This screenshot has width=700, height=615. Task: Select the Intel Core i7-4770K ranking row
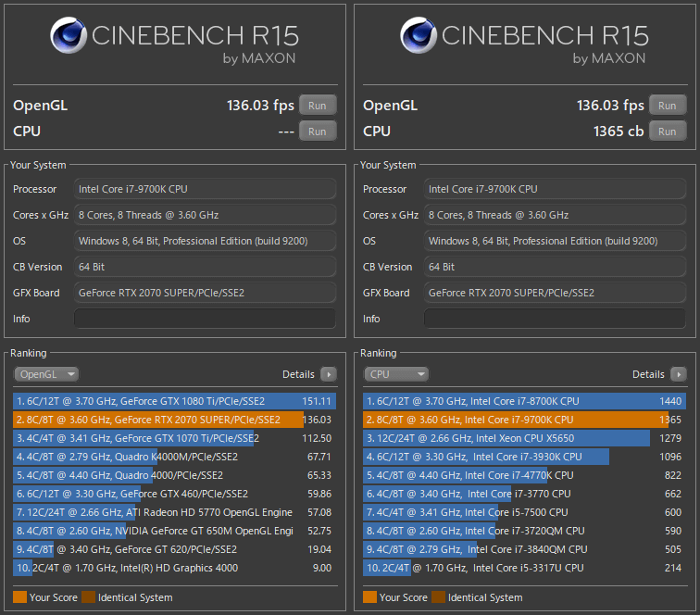pyautogui.click(x=525, y=475)
